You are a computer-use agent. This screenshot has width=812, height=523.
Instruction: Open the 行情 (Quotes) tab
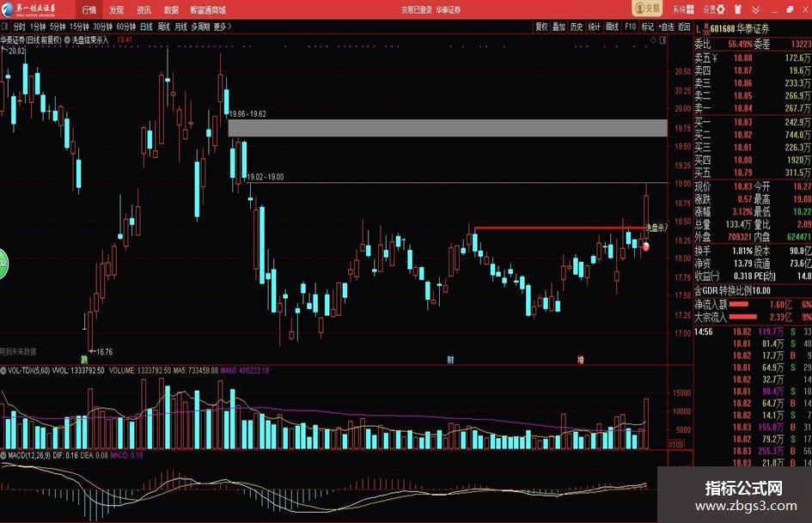[x=89, y=9]
